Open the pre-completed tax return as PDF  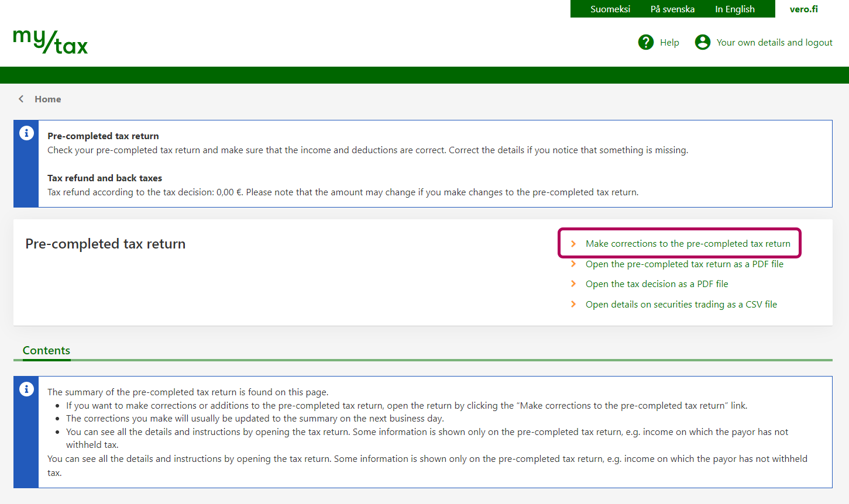pyautogui.click(x=684, y=264)
